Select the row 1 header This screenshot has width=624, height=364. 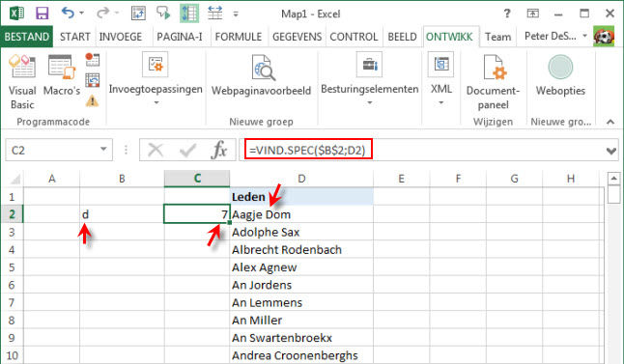12,197
